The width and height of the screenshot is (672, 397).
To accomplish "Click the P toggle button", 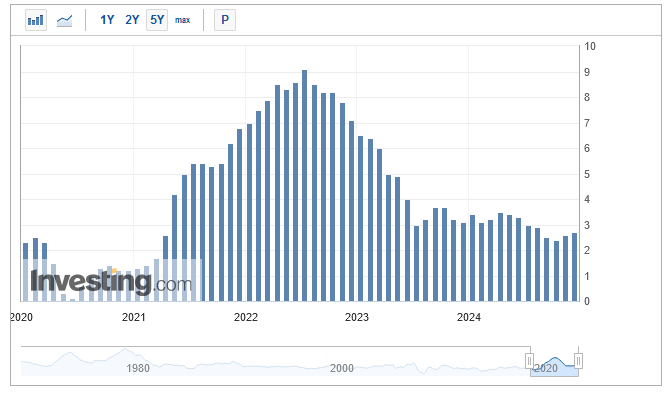I will coord(225,20).
